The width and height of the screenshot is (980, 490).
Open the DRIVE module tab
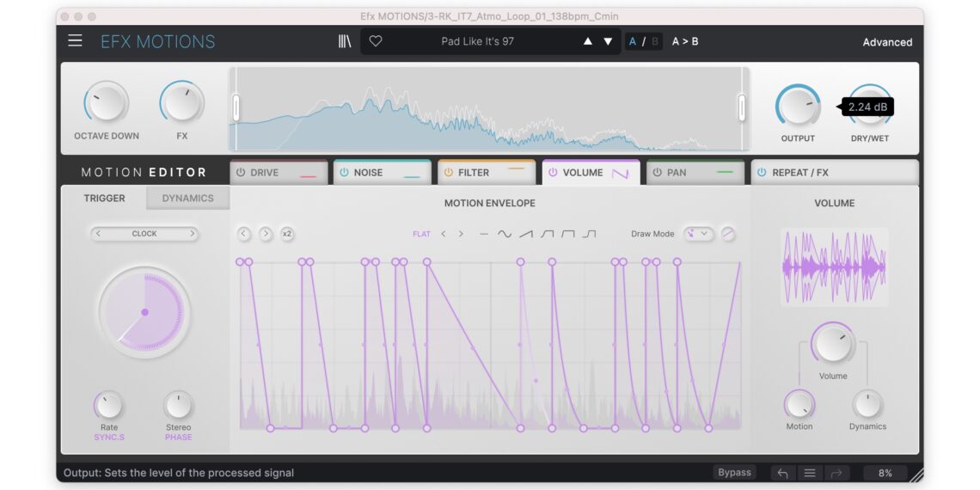(x=279, y=173)
